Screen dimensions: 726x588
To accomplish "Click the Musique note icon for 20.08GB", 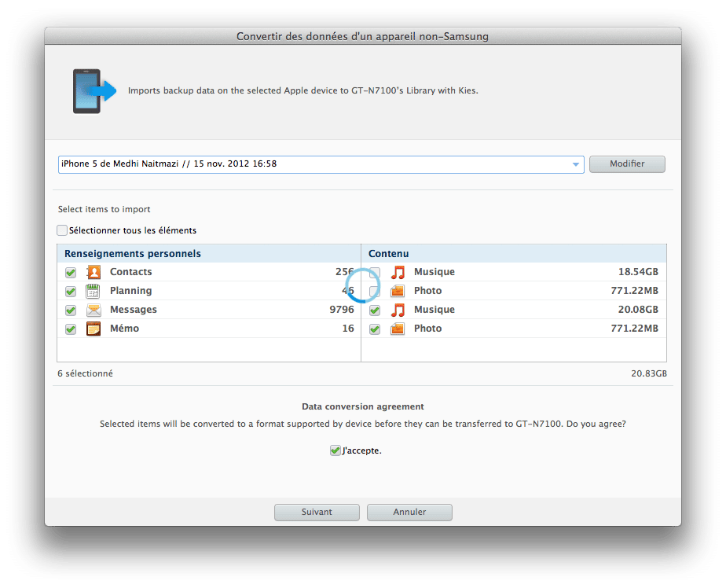I will point(398,310).
